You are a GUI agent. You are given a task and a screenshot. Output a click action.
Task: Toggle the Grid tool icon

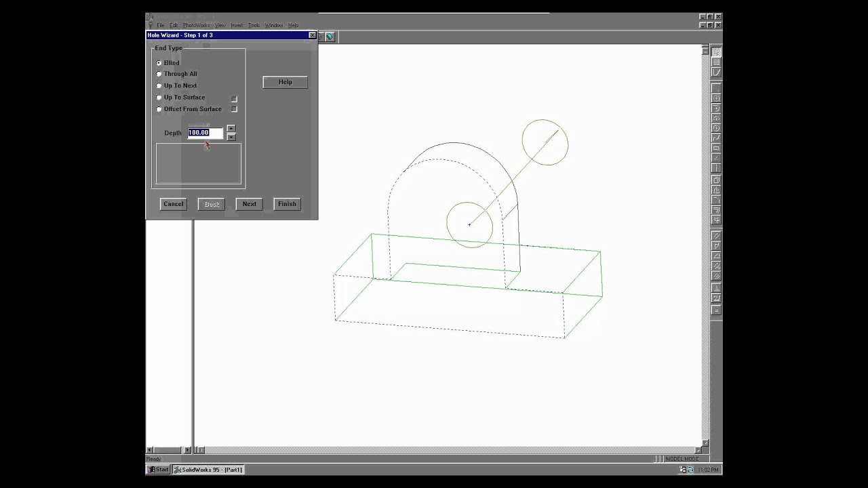coord(716,62)
